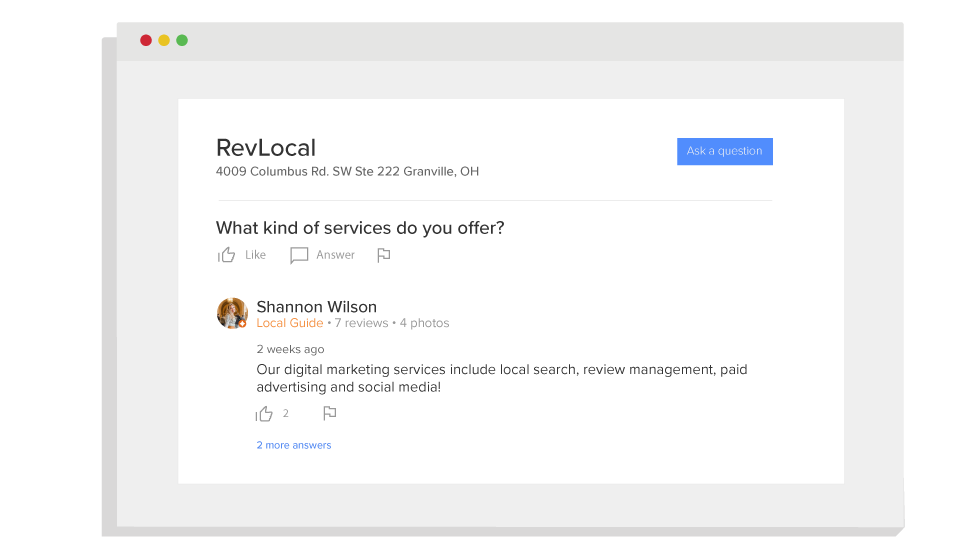Click the Like label beside the question
Image resolution: width=980 pixels, height=560 pixels.
tap(255, 255)
